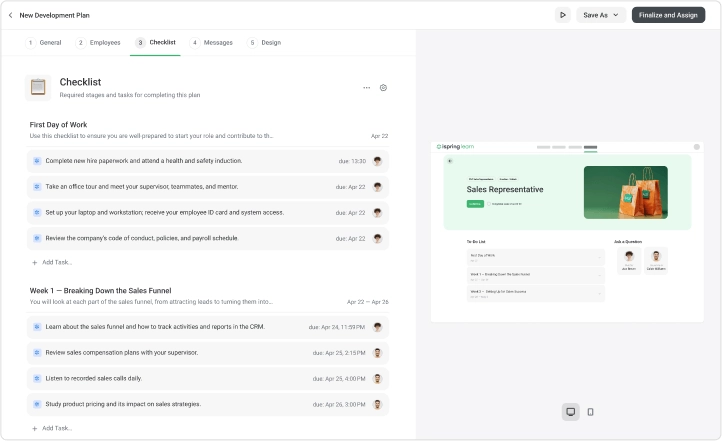Click the preview play button in header
The height and width of the screenshot is (441, 722).
tap(563, 15)
